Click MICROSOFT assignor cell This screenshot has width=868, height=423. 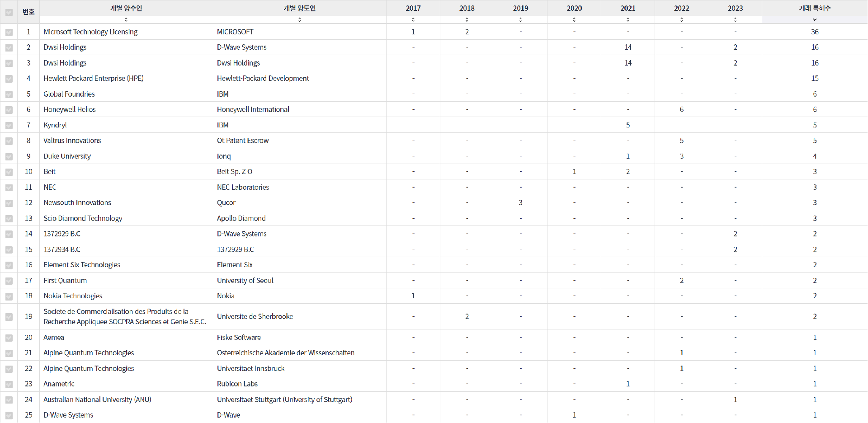click(235, 32)
